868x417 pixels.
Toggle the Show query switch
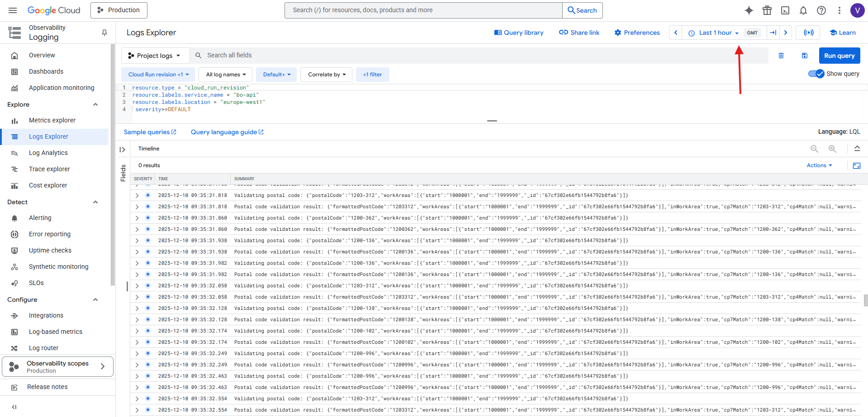(816, 74)
